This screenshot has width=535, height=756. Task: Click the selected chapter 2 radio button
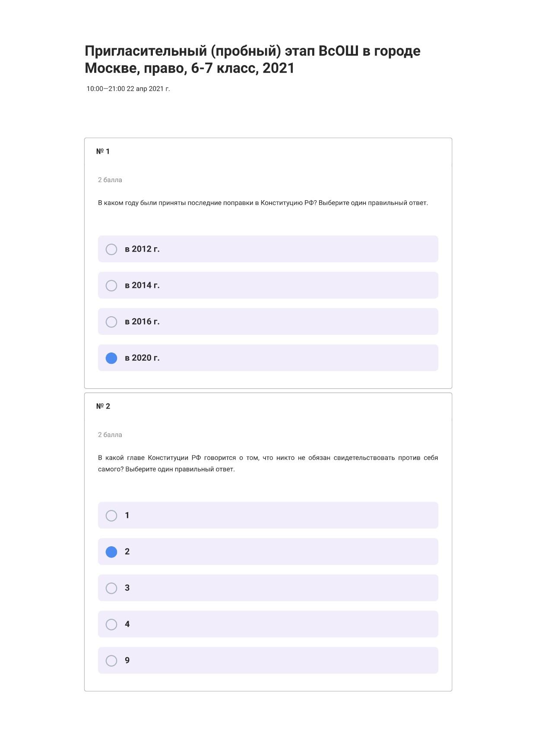click(111, 552)
